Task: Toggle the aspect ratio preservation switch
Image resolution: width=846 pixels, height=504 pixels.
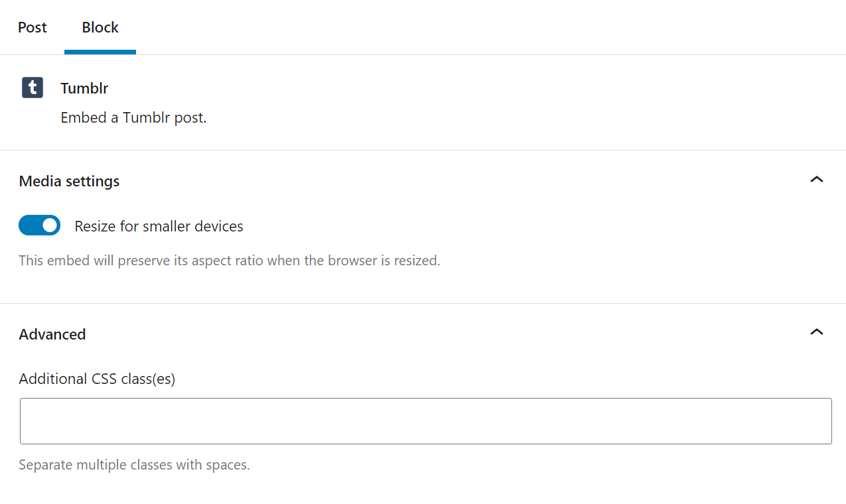Action: [x=39, y=225]
